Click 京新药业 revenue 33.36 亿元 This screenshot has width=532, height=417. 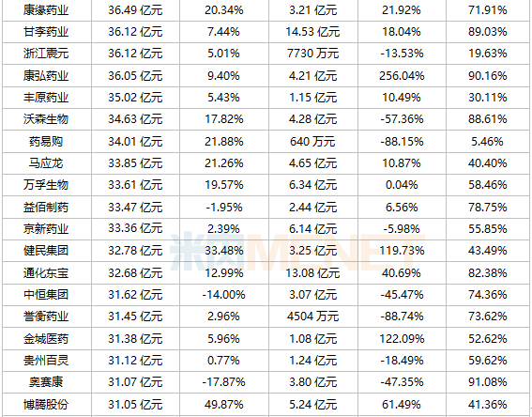[135, 228]
